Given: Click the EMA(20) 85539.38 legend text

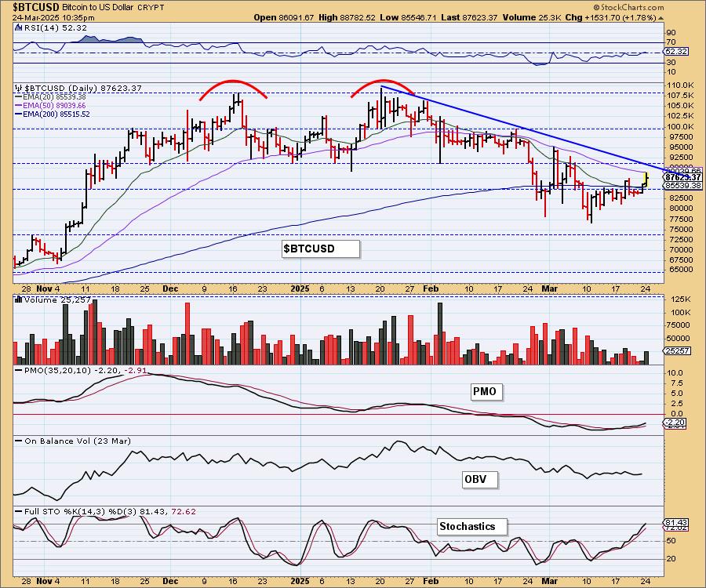Looking at the screenshot, I should tap(56, 96).
